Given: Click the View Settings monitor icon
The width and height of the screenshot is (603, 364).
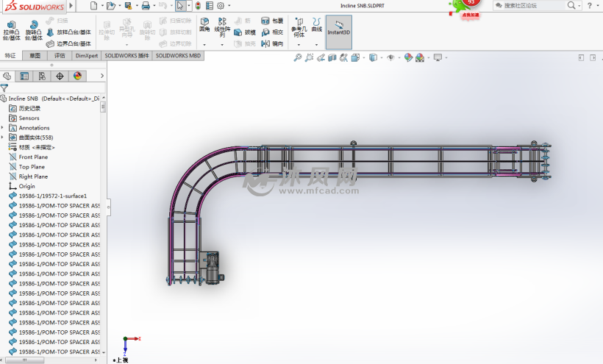Looking at the screenshot, I should (x=438, y=57).
